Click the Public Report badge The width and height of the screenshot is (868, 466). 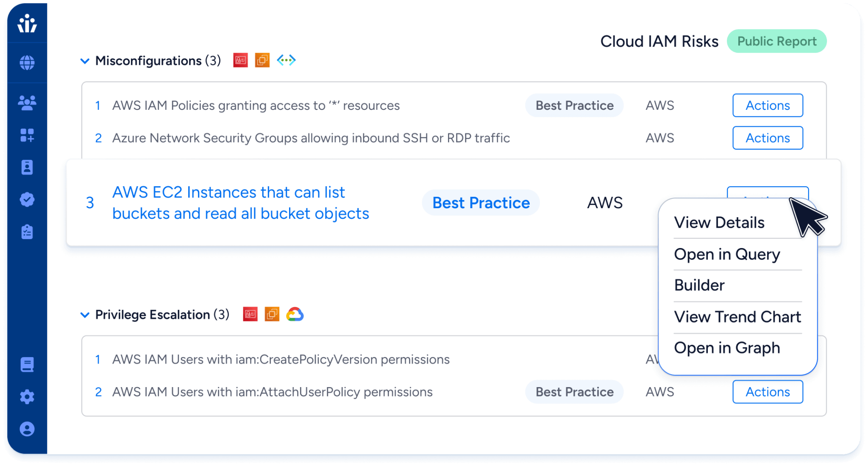pyautogui.click(x=776, y=42)
